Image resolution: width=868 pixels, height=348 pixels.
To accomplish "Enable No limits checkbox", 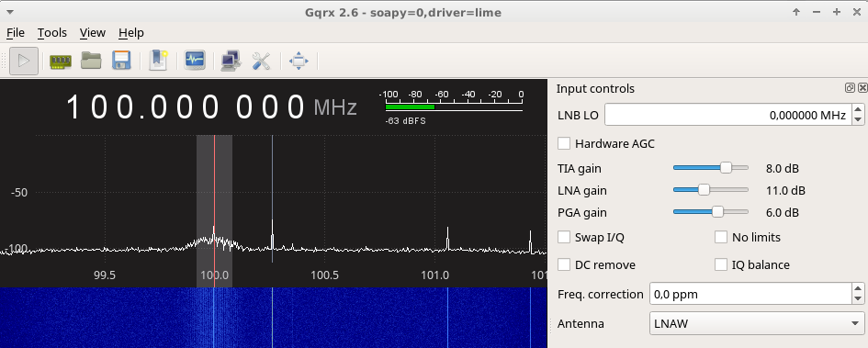I will 721,237.
